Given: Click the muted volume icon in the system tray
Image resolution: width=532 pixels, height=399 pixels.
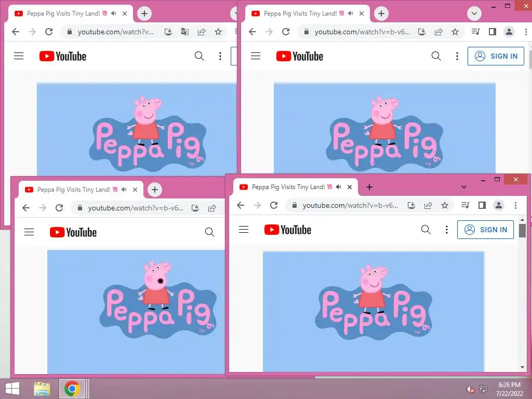Looking at the screenshot, I should tap(470, 389).
